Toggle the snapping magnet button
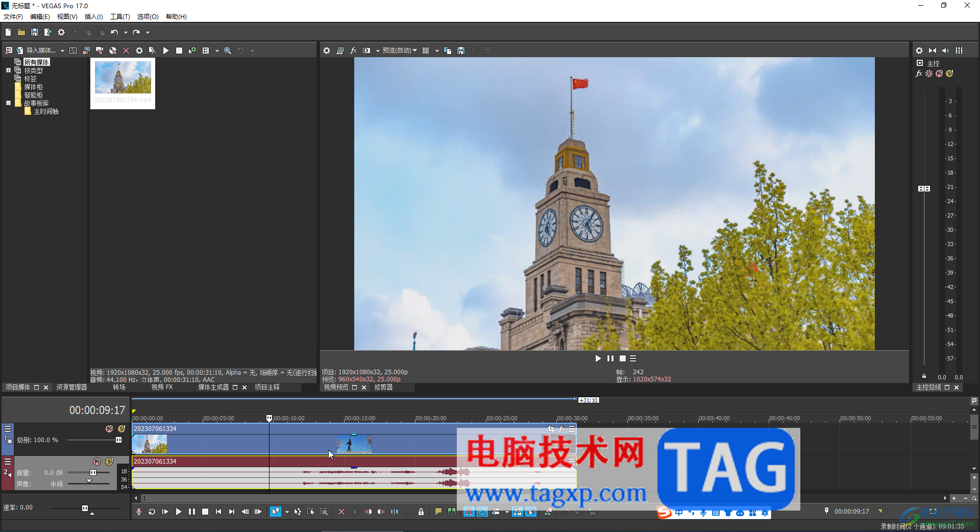The image size is (980, 532). pyautogui.click(x=469, y=512)
